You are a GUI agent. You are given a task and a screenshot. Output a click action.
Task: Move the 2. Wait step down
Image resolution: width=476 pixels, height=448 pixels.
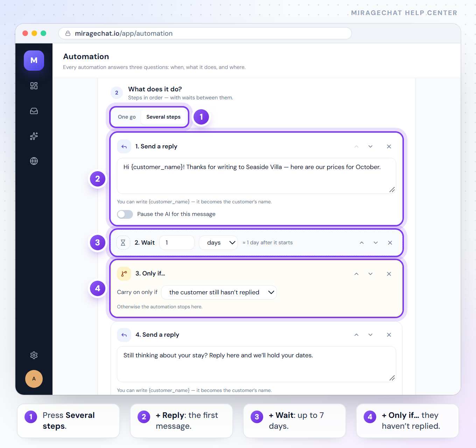[x=376, y=243]
